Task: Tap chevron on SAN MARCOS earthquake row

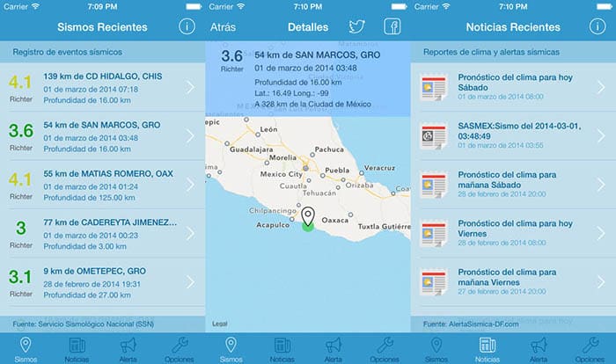Action: [x=191, y=136]
